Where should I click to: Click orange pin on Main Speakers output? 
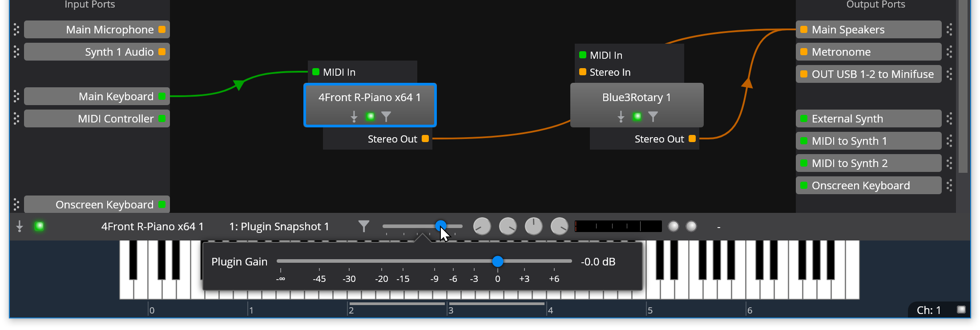pyautogui.click(x=804, y=29)
